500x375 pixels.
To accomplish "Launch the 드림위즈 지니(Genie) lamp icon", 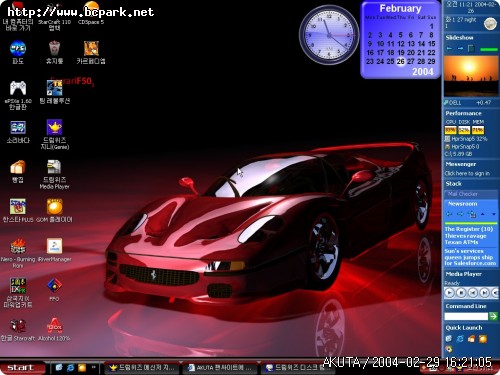I will point(54,134).
